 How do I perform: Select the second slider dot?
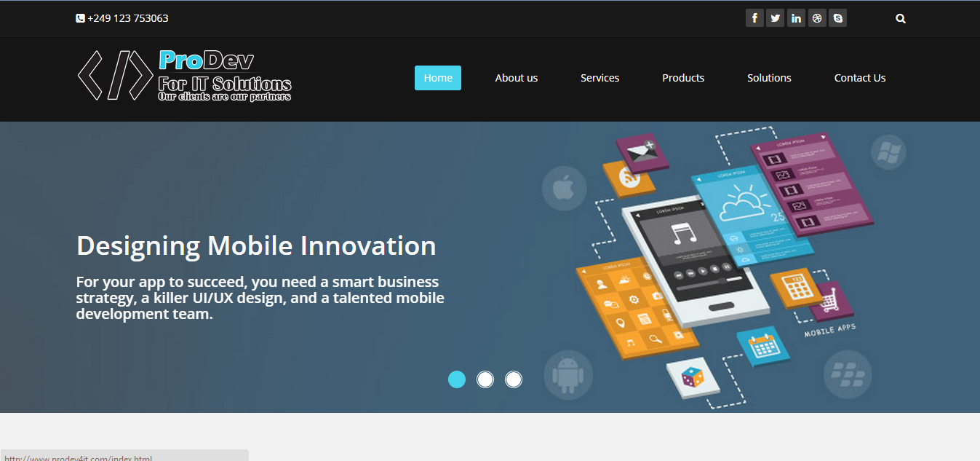click(x=485, y=379)
